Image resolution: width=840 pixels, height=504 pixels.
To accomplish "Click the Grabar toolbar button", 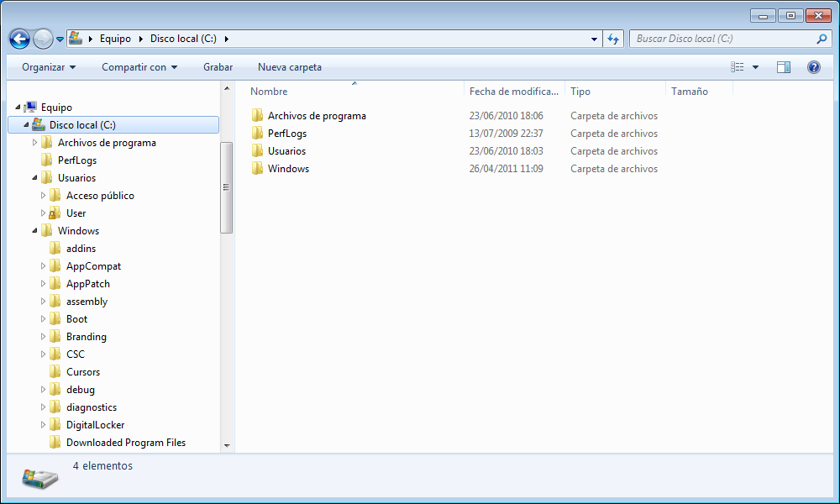I will [218, 67].
